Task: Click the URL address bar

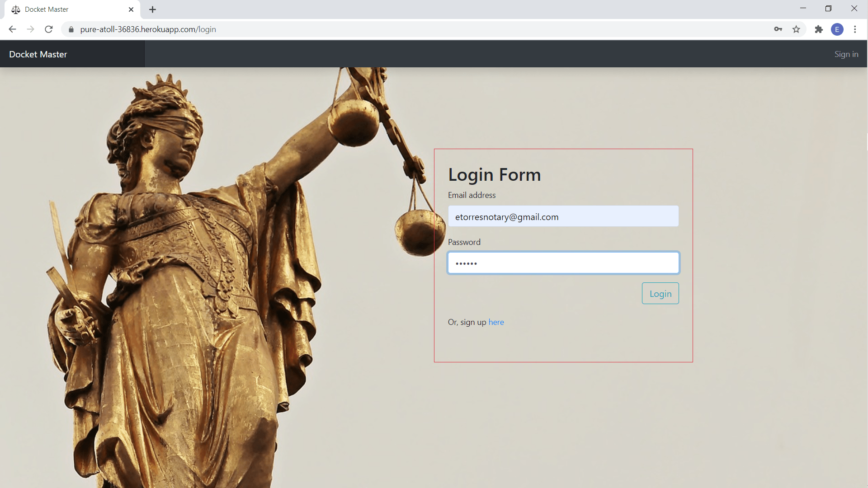Action: (x=407, y=29)
